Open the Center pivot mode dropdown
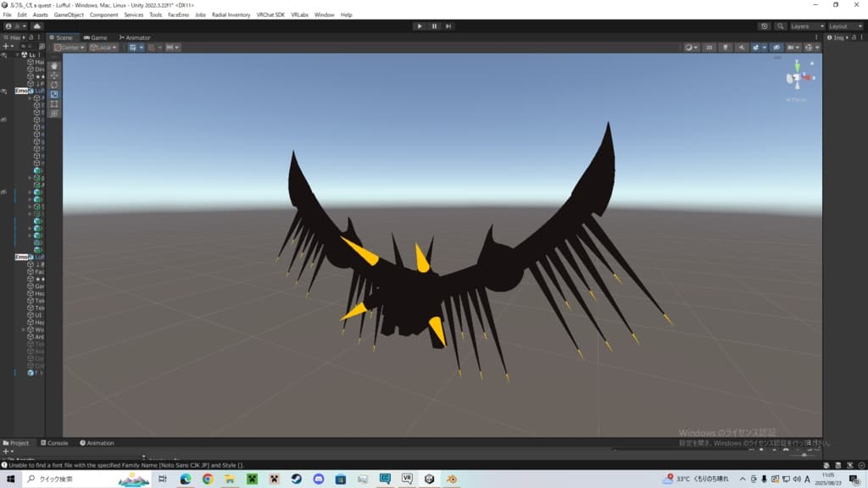Image resolution: width=868 pixels, height=488 pixels. [x=70, y=47]
